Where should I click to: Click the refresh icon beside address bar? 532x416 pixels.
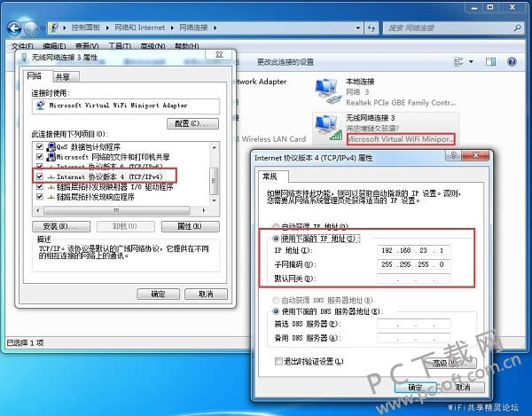click(x=372, y=28)
